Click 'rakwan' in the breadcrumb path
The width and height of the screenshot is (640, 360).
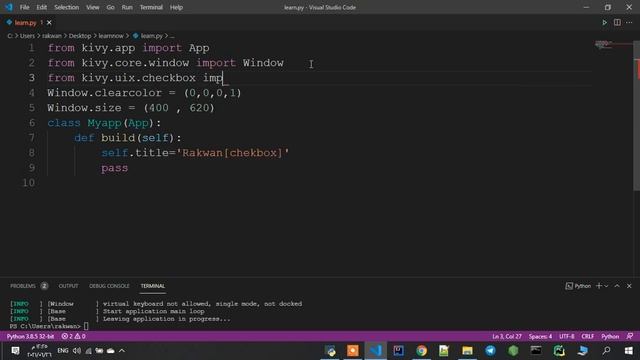coord(52,36)
